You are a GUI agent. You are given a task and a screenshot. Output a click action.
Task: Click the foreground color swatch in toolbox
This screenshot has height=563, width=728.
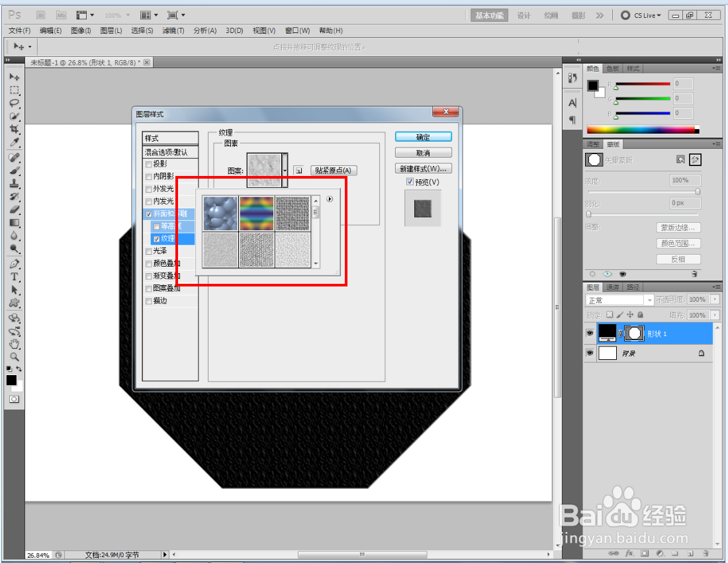point(12,380)
